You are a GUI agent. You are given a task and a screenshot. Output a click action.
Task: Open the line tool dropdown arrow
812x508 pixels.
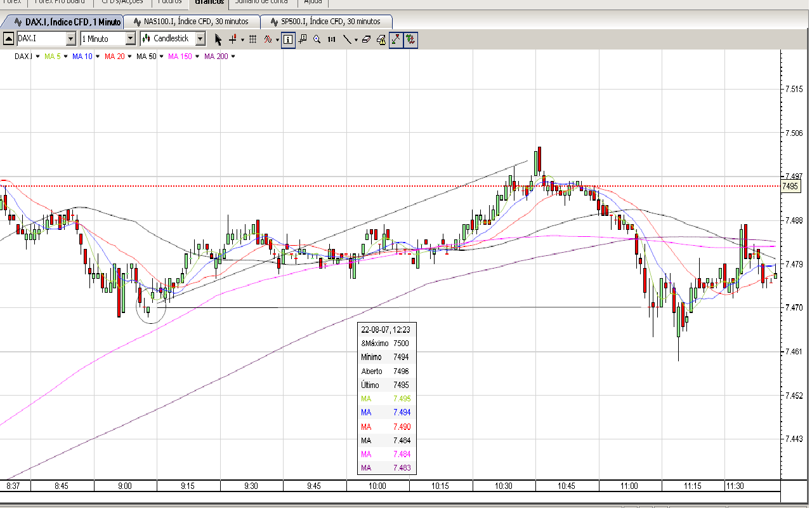point(356,40)
